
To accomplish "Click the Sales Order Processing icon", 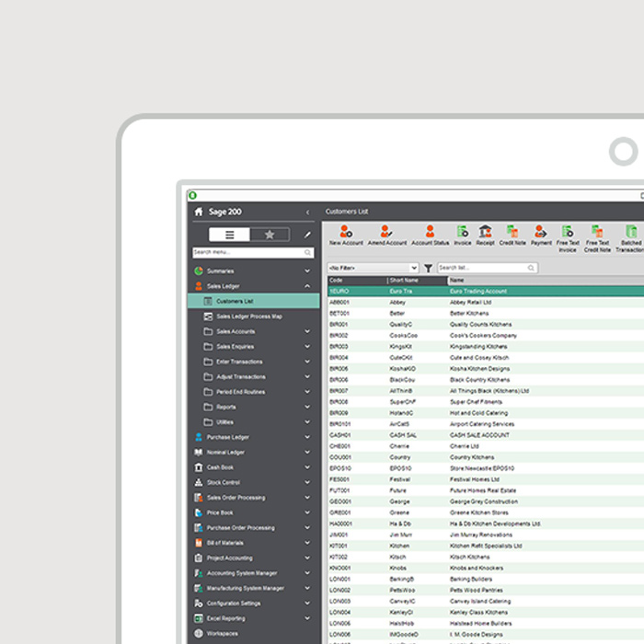I will [x=199, y=498].
